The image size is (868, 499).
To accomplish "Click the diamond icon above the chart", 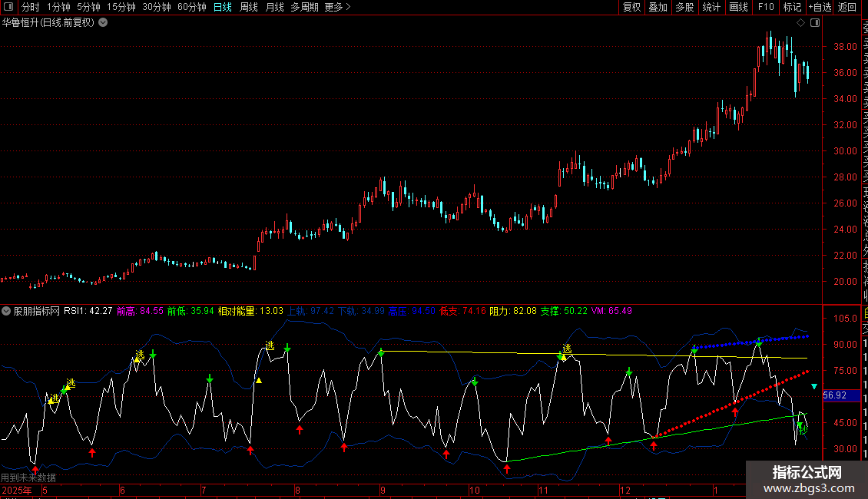I will point(800,23).
